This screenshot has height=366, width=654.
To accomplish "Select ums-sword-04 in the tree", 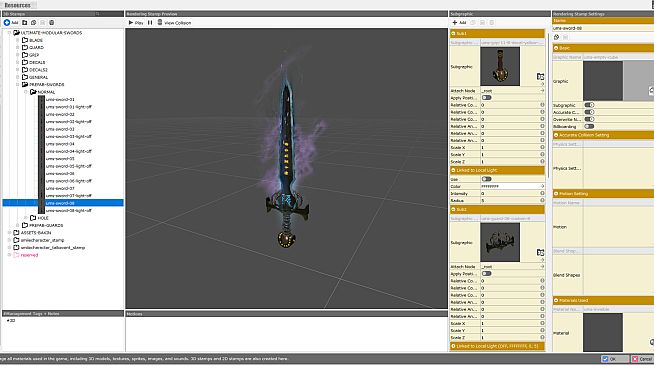I will pyautogui.click(x=60, y=144).
